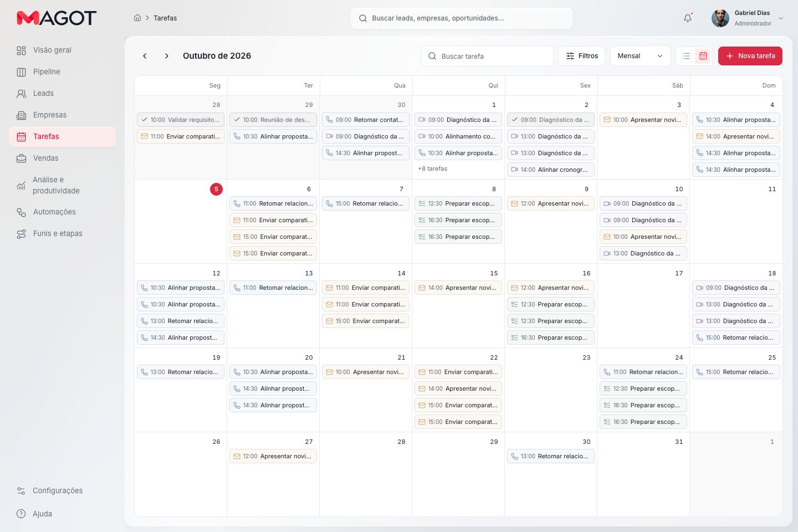798x532 pixels.
Task: Open 10:00 Validar requisito task on 28
Action: point(181,120)
